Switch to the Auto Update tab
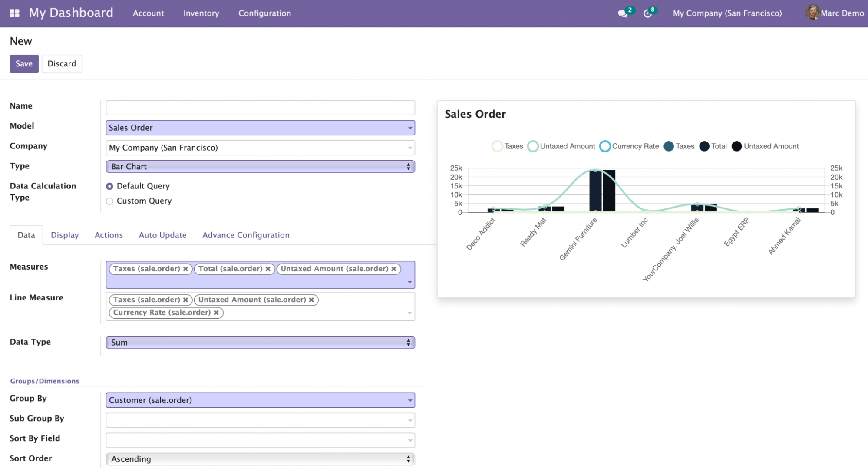868x468 pixels. 162,235
